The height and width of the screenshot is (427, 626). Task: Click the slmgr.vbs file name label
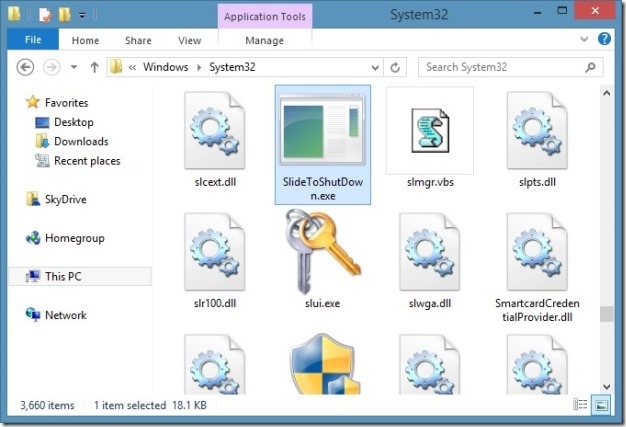(x=430, y=182)
